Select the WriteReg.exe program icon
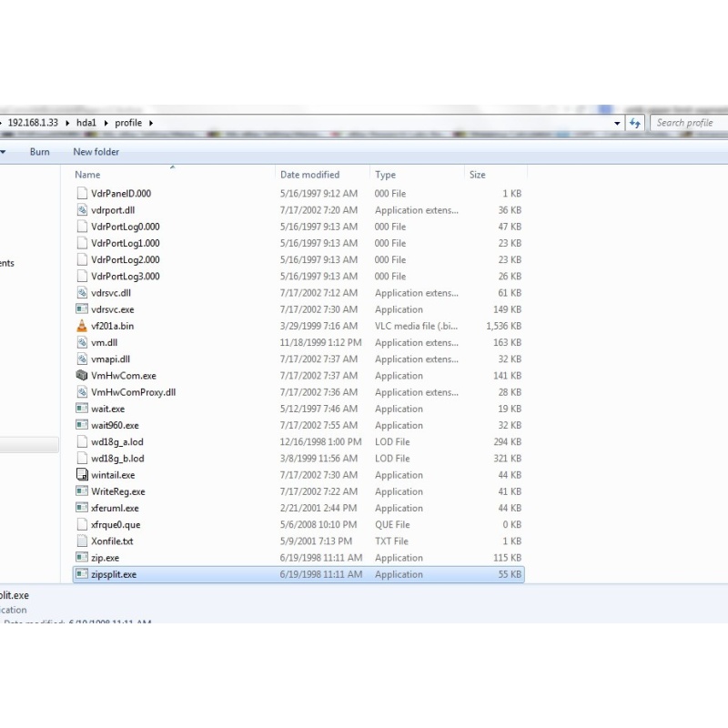 coord(82,491)
